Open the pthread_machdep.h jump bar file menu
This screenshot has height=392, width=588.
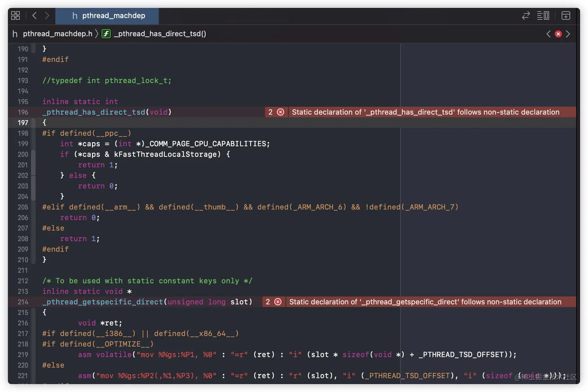pos(58,34)
